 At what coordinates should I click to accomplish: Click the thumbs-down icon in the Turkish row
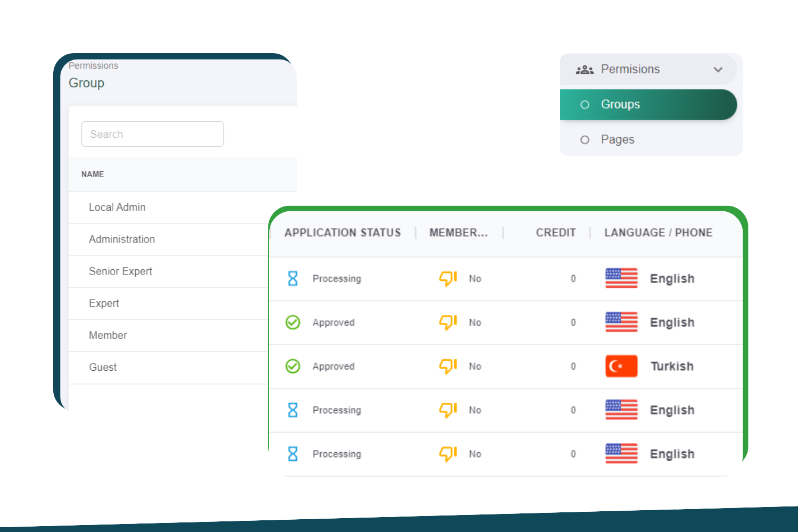click(448, 366)
